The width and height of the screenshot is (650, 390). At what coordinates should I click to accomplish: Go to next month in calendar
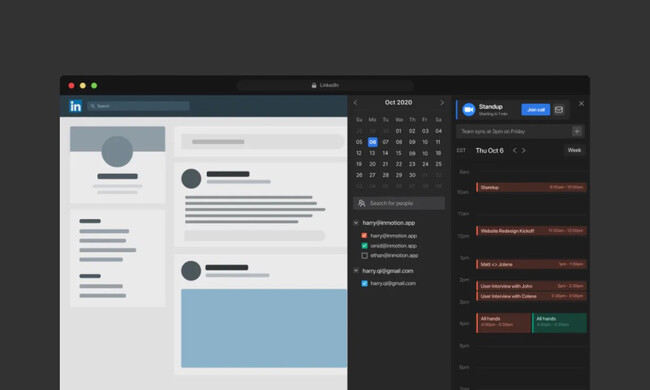coord(442,102)
